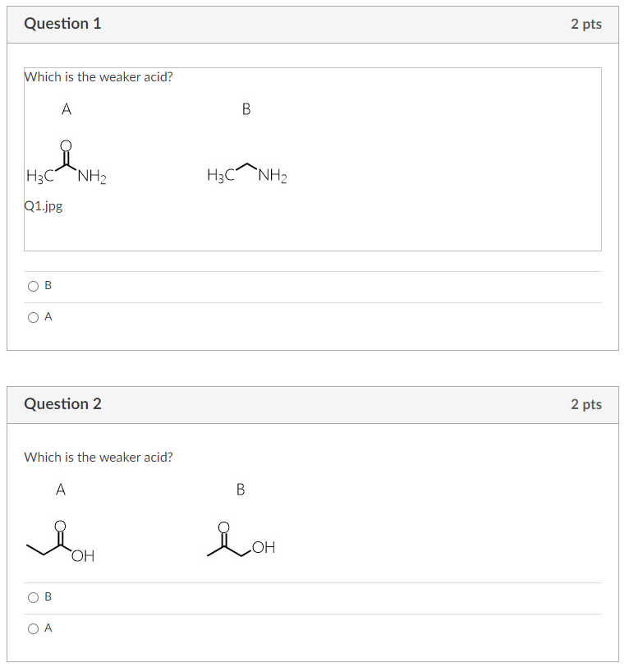Click the ethylamine structure in Question 1
This screenshot has height=672, width=634.
click(x=246, y=174)
